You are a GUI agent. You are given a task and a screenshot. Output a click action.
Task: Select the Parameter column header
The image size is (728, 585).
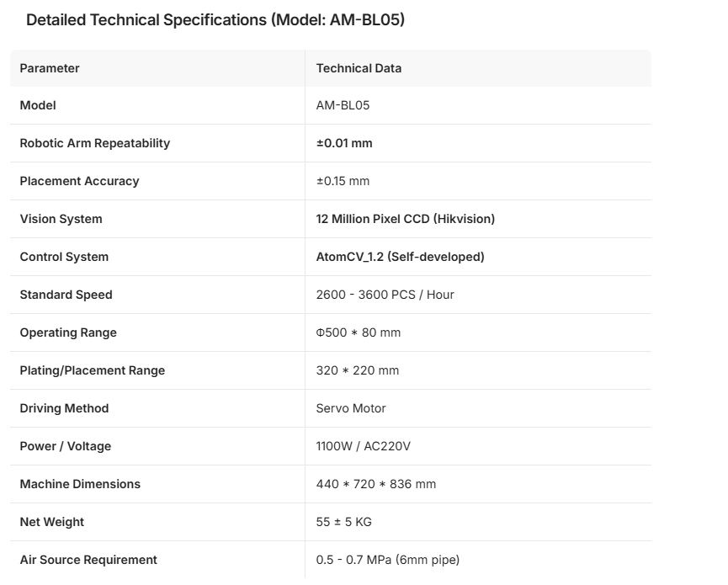click(49, 68)
